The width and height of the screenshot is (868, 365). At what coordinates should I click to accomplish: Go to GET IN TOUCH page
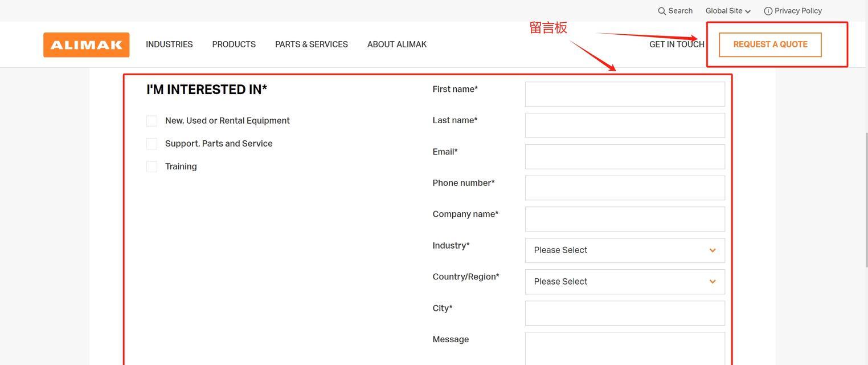point(677,44)
